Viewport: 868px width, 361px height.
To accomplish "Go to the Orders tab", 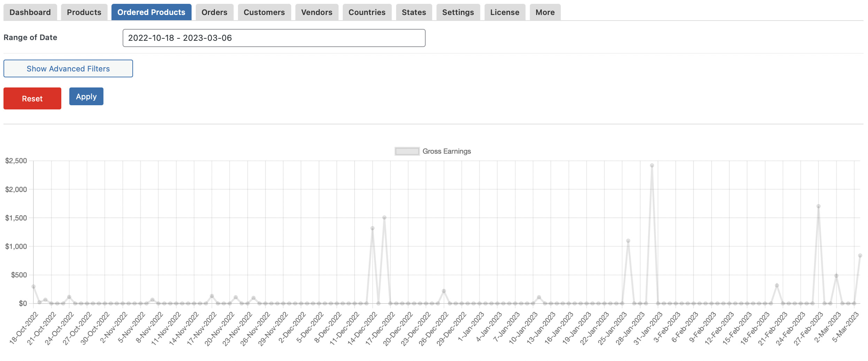I will (214, 12).
